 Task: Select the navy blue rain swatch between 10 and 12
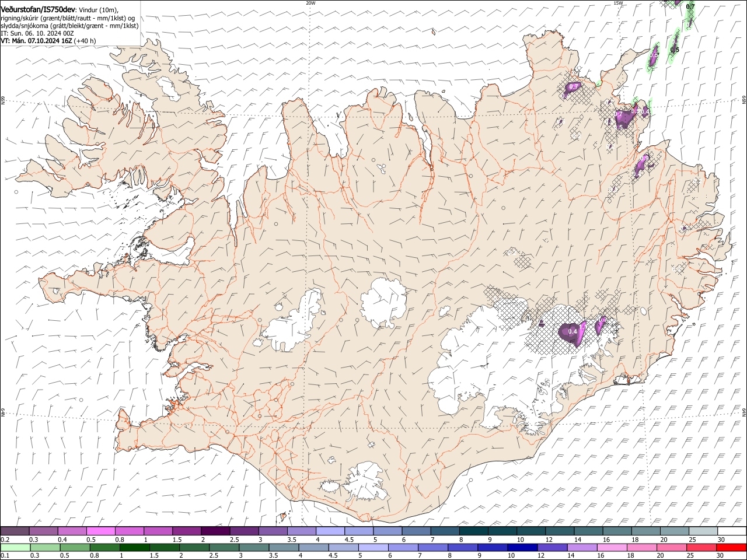point(522,547)
